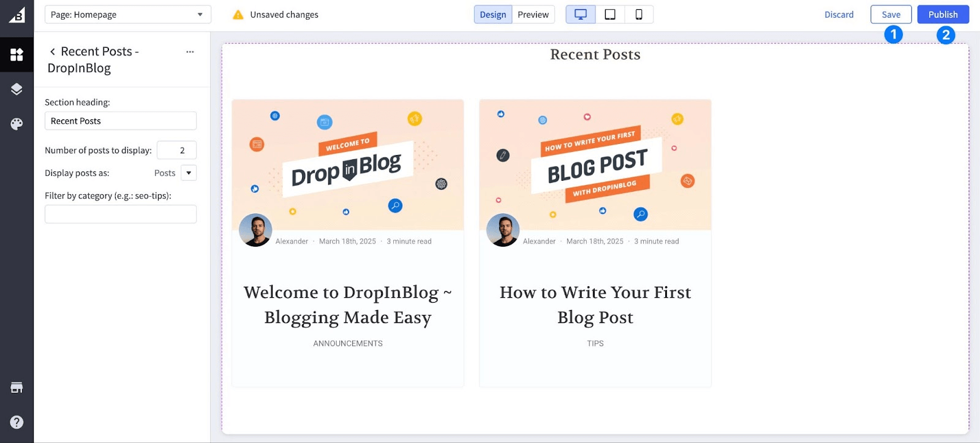Click the TIPS category label
The image size is (980, 443).
pyautogui.click(x=595, y=344)
